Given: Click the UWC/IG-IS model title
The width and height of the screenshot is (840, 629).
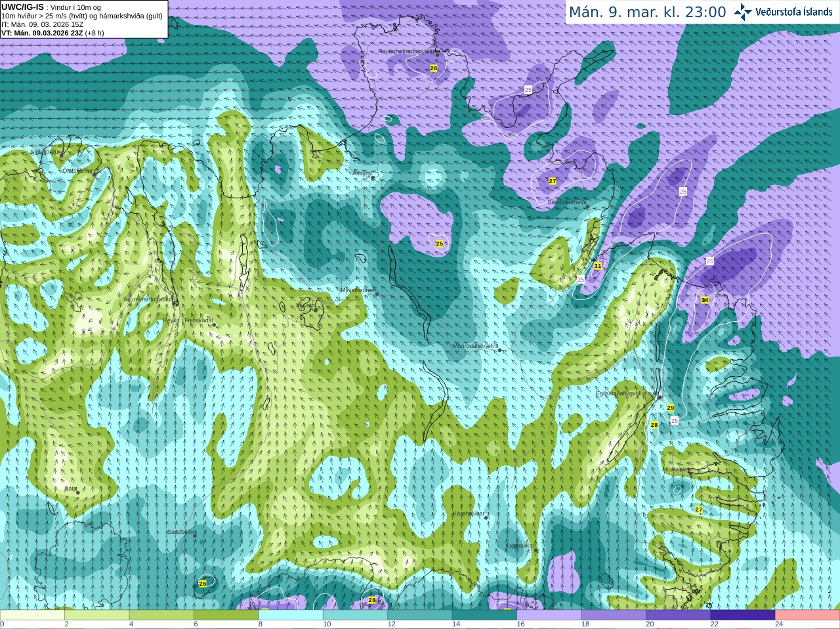Looking at the screenshot, I should tap(23, 7).
